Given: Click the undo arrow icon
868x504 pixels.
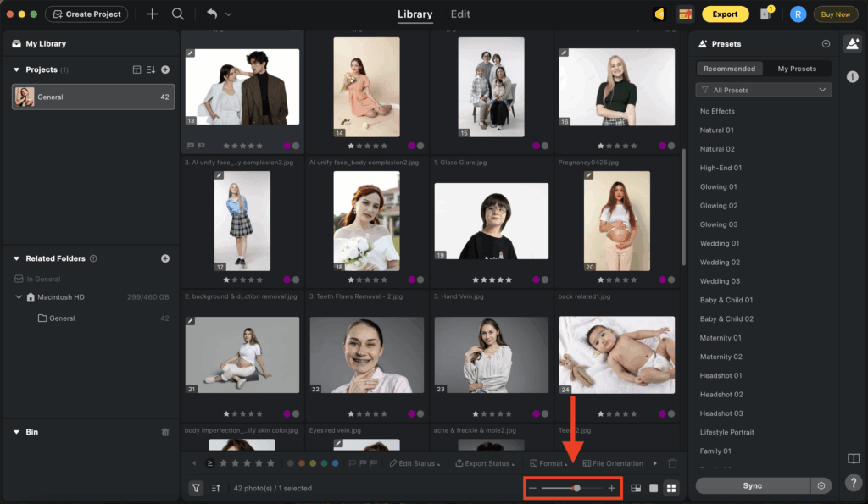Looking at the screenshot, I should pos(211,14).
